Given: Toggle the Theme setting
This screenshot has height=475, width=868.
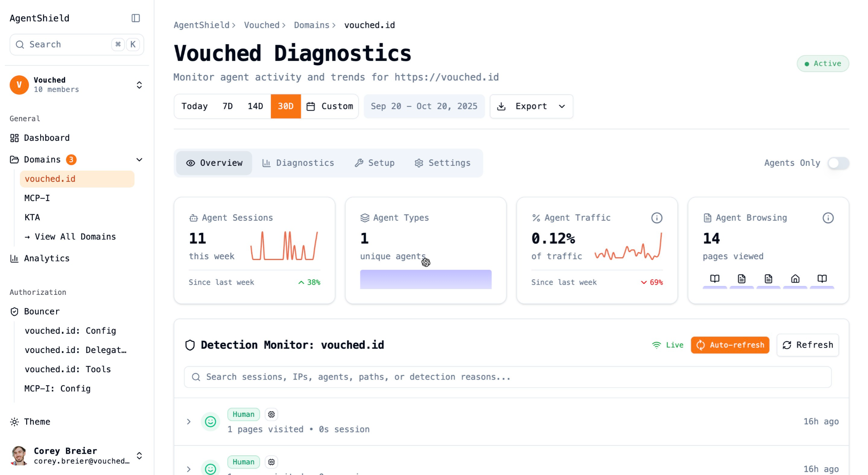Looking at the screenshot, I should pyautogui.click(x=37, y=422).
